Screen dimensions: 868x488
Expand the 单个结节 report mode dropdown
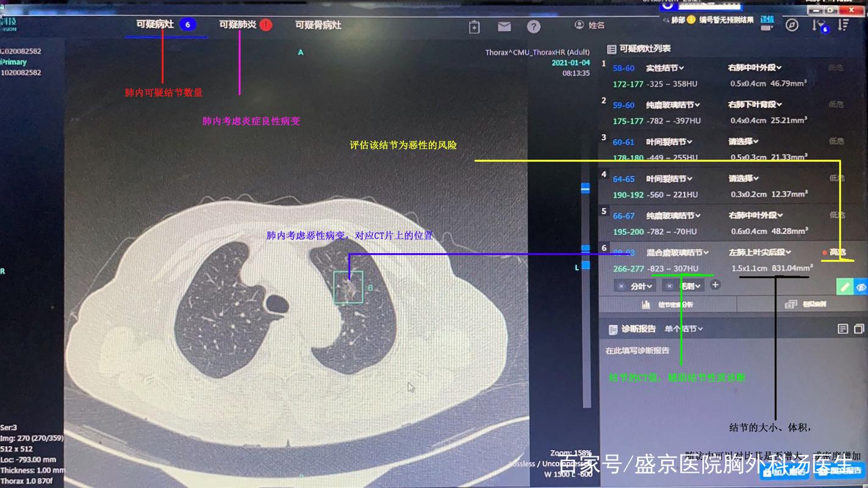pyautogui.click(x=684, y=329)
